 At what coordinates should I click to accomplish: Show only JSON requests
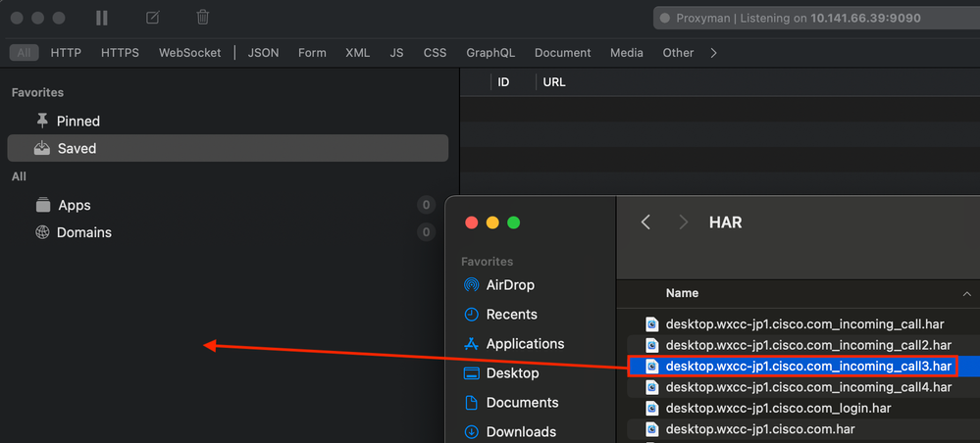click(x=263, y=53)
